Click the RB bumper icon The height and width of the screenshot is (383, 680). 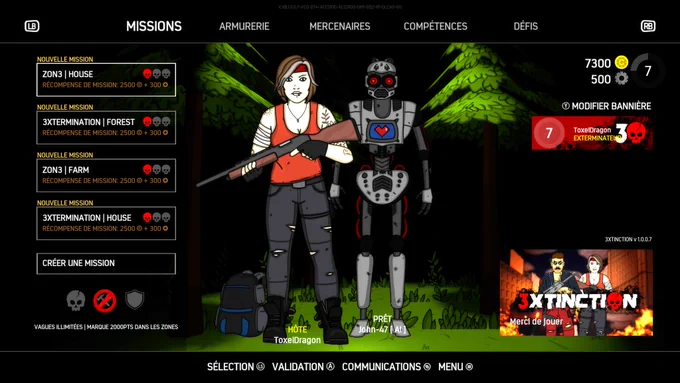tap(648, 26)
